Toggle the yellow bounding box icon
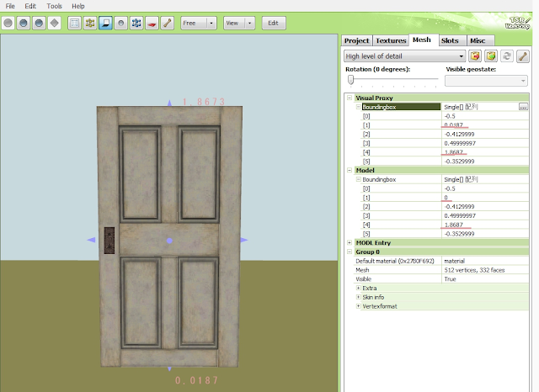The width and height of the screenshot is (539, 392). tap(90, 24)
